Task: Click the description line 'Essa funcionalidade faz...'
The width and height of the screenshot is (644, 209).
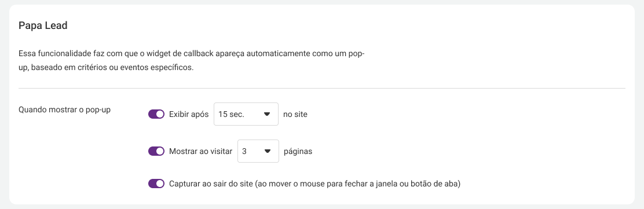Action: pos(192,54)
